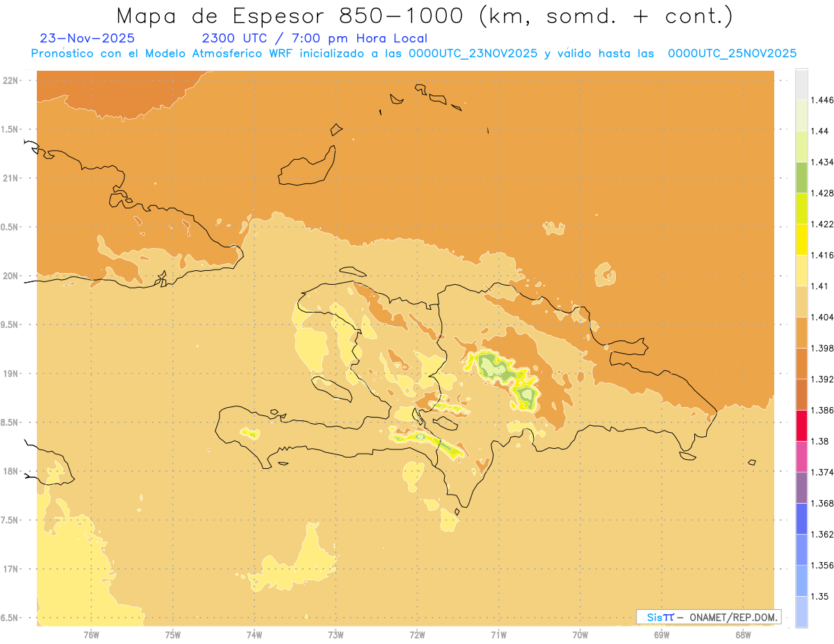This screenshot has height=644, width=834.
Task: Click the legend value '1.356'
Action: click(x=822, y=565)
